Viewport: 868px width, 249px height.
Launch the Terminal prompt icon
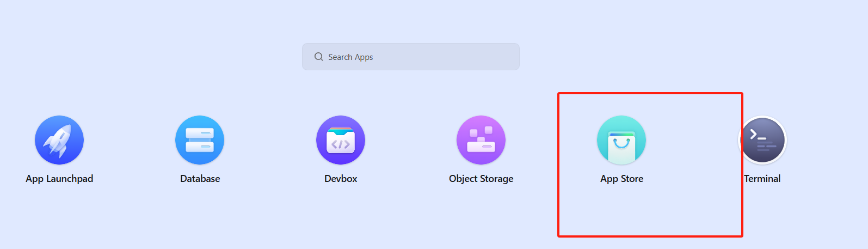coord(762,140)
